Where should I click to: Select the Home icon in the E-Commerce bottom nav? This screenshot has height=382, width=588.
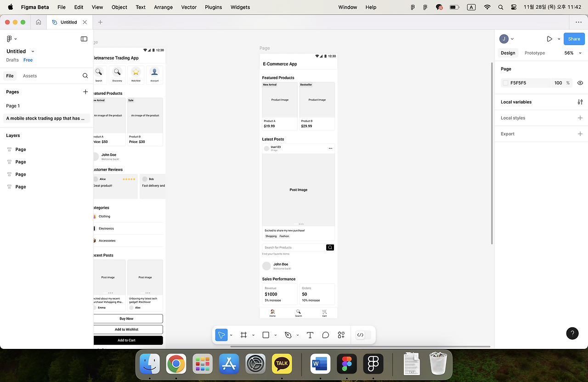point(272,311)
